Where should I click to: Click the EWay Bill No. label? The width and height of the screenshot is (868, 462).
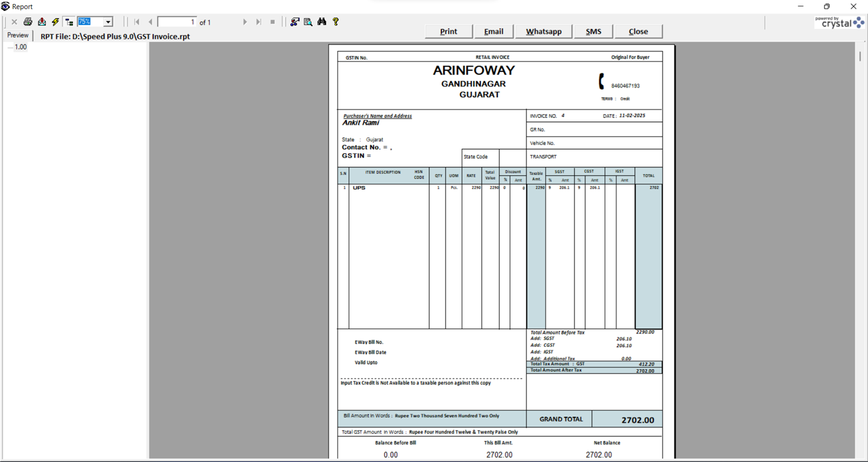click(369, 342)
